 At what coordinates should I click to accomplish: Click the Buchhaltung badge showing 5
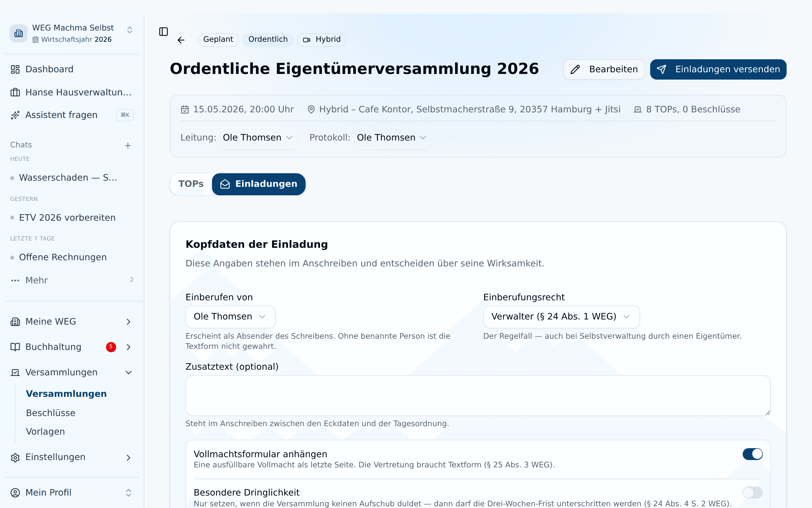coord(111,347)
